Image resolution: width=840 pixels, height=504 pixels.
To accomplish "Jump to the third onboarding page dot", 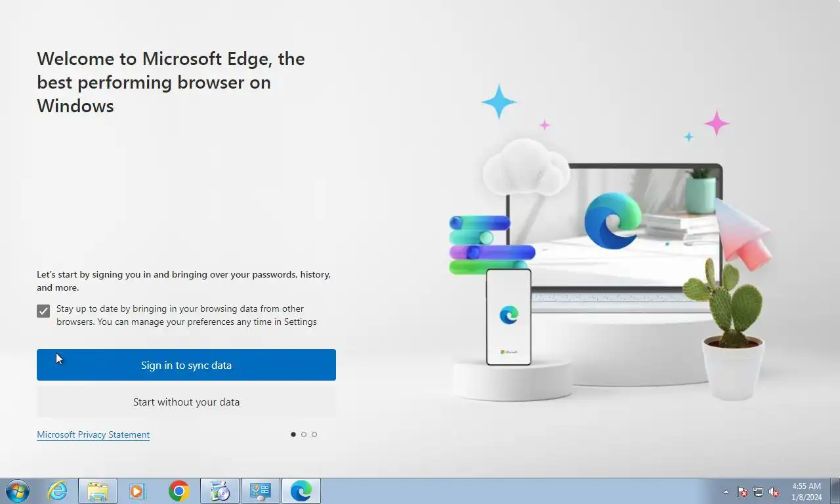I will coord(314,434).
